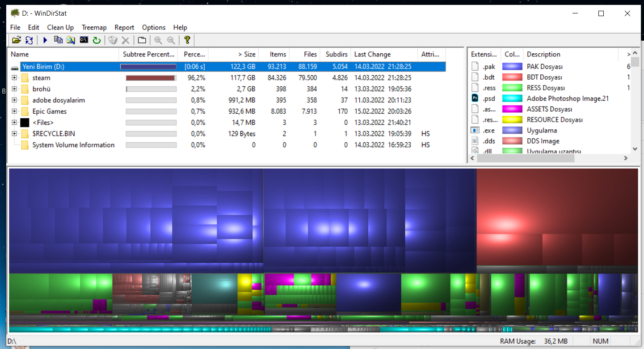Click the Photoshop icon beside .psd
Image resolution: width=644 pixels, height=349 pixels.
pyautogui.click(x=475, y=98)
